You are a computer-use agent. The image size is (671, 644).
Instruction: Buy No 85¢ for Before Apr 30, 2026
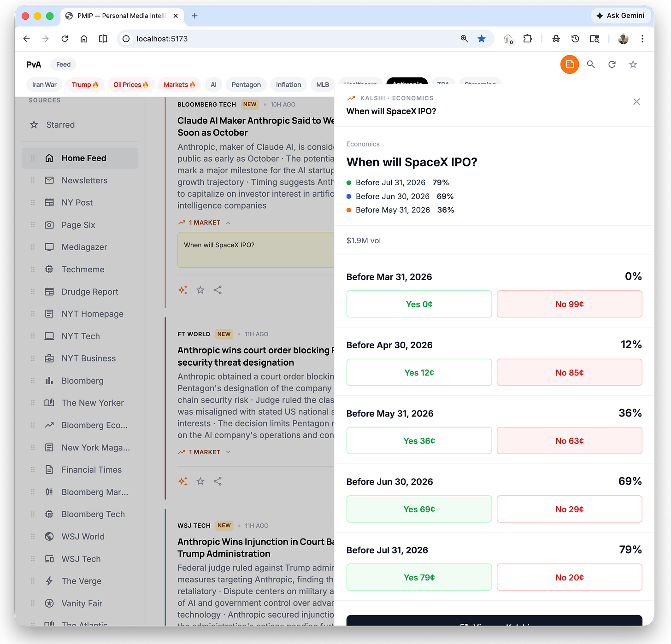[x=569, y=372]
